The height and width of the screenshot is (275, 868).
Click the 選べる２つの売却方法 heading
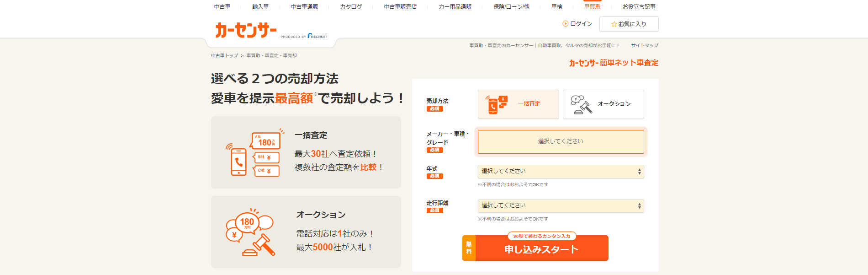point(275,79)
